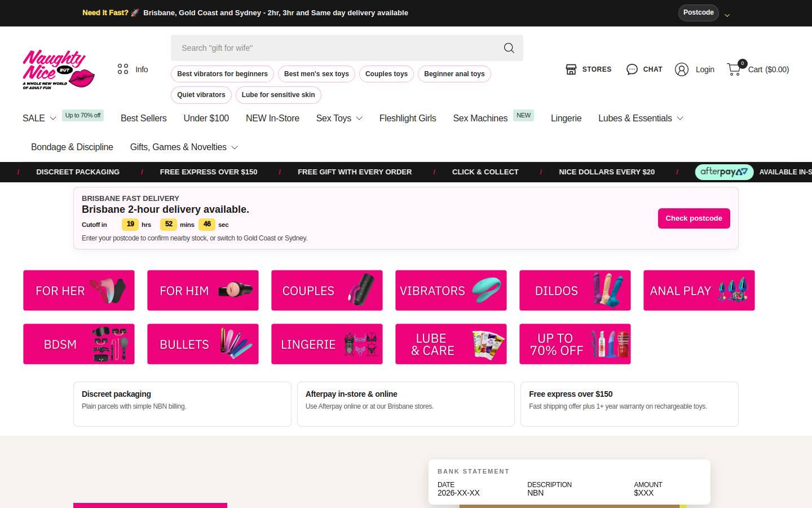Open the ANAL PLAY category tile
The image size is (812, 508).
tap(699, 290)
